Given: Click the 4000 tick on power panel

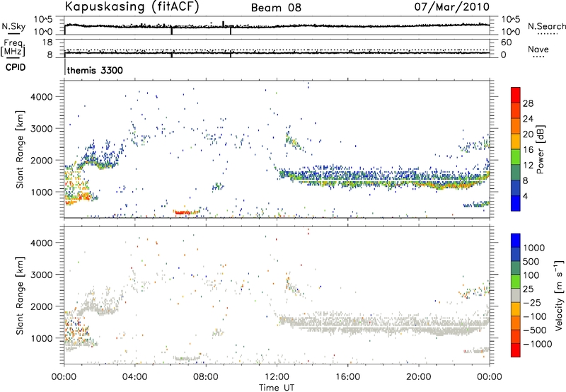Looking at the screenshot, I should pyautogui.click(x=42, y=97).
